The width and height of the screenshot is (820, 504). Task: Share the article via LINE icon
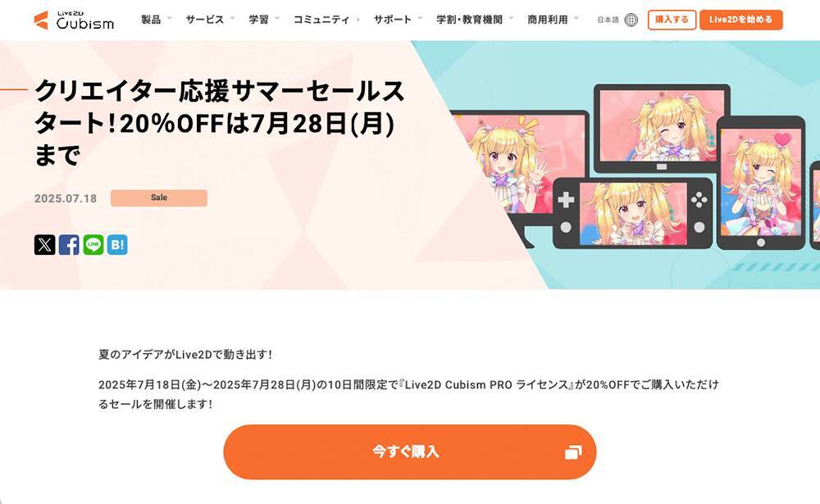93,245
